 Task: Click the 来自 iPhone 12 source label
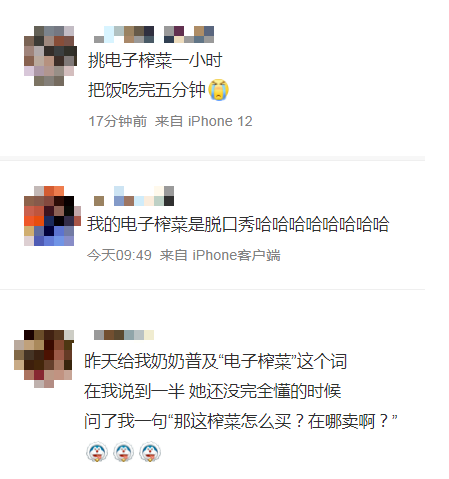204,121
